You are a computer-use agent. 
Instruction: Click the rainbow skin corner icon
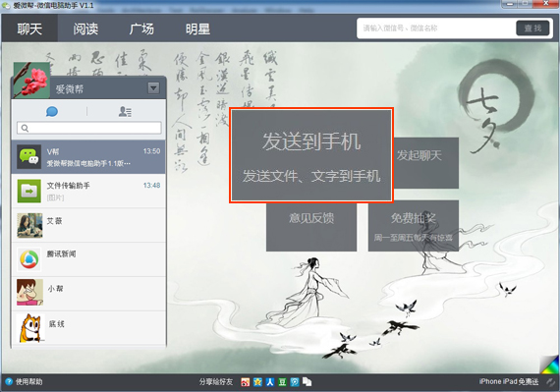(x=550, y=364)
